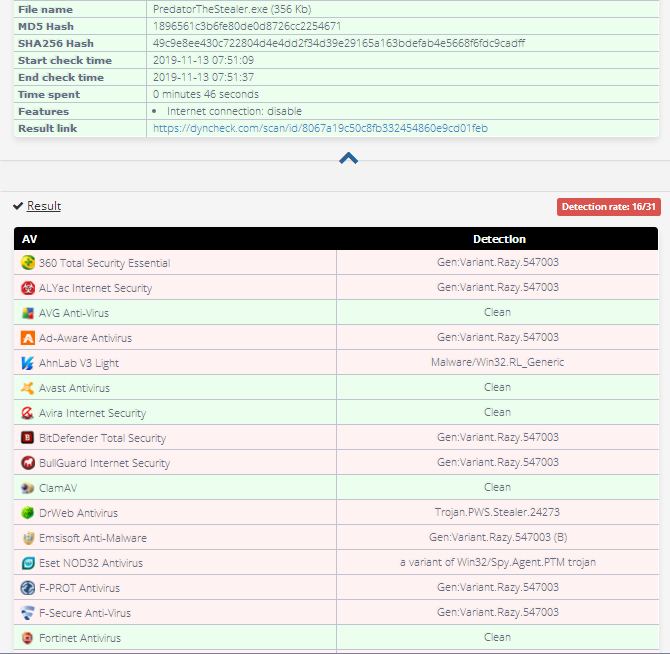This screenshot has height=654, width=670.
Task: Click the AVG Anti-Virus Clean result
Action: 497,312
